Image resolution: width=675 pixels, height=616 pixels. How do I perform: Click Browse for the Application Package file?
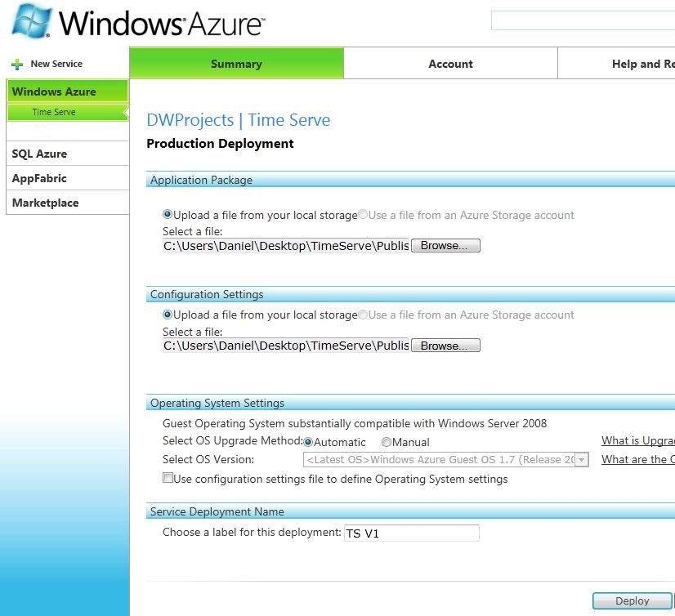click(x=445, y=245)
